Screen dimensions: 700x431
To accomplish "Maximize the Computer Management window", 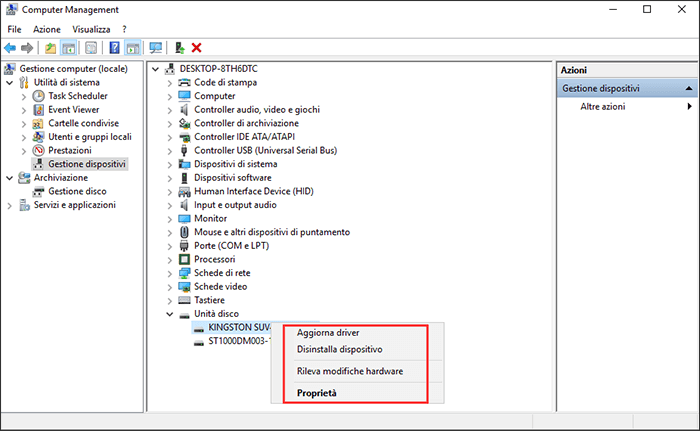I will pos(647,9).
